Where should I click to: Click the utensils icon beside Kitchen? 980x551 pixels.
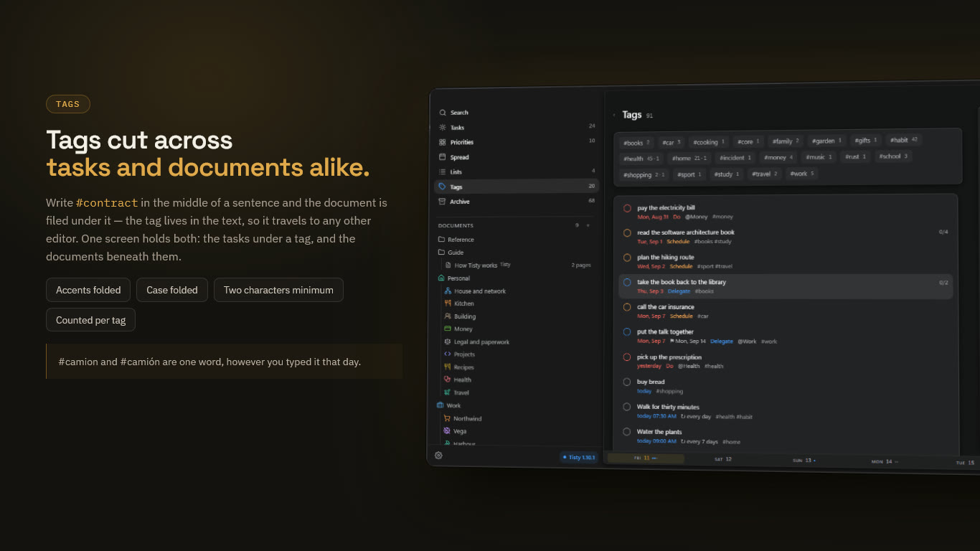pos(448,303)
